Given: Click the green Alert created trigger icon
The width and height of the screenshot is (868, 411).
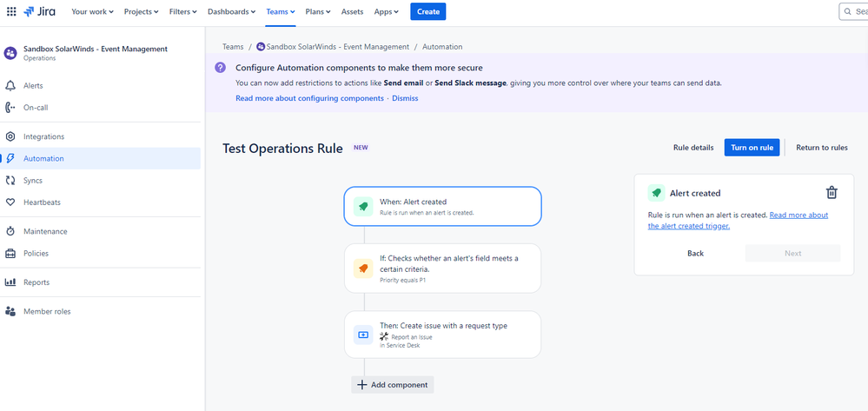Looking at the screenshot, I should pyautogui.click(x=363, y=206).
